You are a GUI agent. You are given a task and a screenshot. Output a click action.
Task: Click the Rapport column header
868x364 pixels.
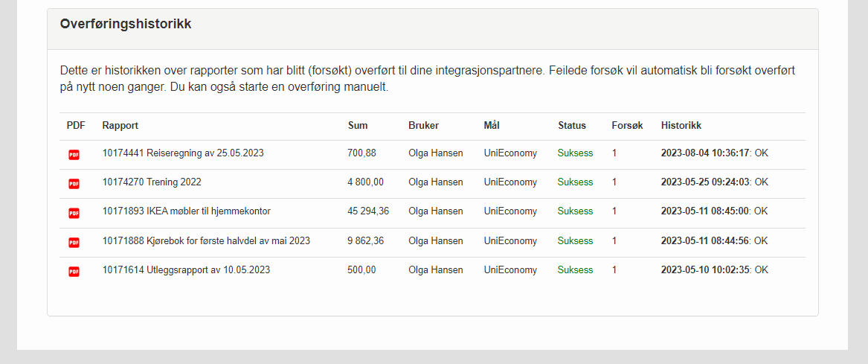[x=120, y=126]
